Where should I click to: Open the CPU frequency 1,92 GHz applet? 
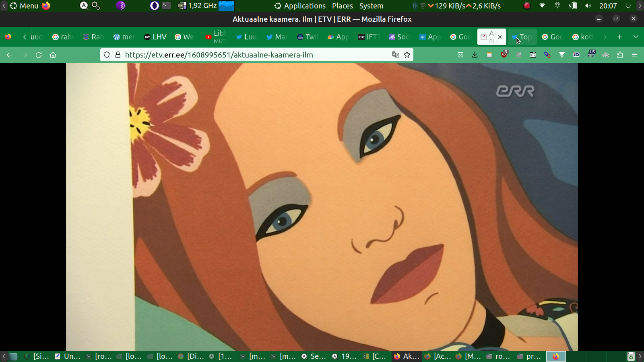point(197,6)
